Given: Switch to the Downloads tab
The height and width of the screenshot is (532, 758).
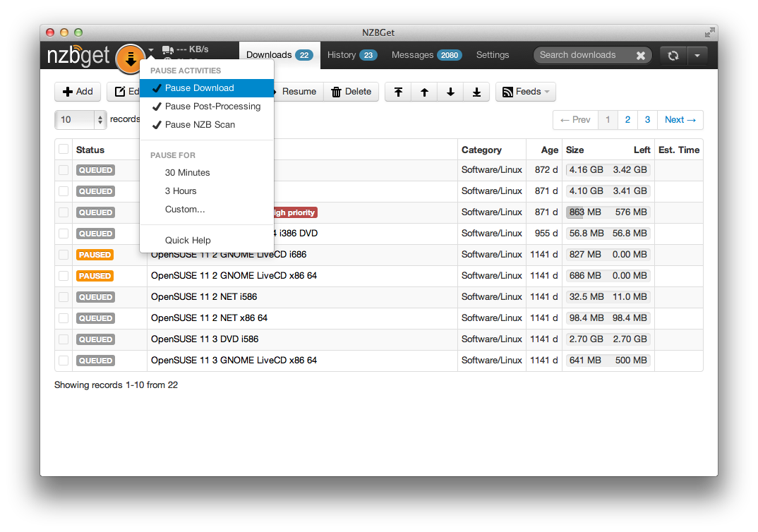Looking at the screenshot, I should click(x=279, y=55).
